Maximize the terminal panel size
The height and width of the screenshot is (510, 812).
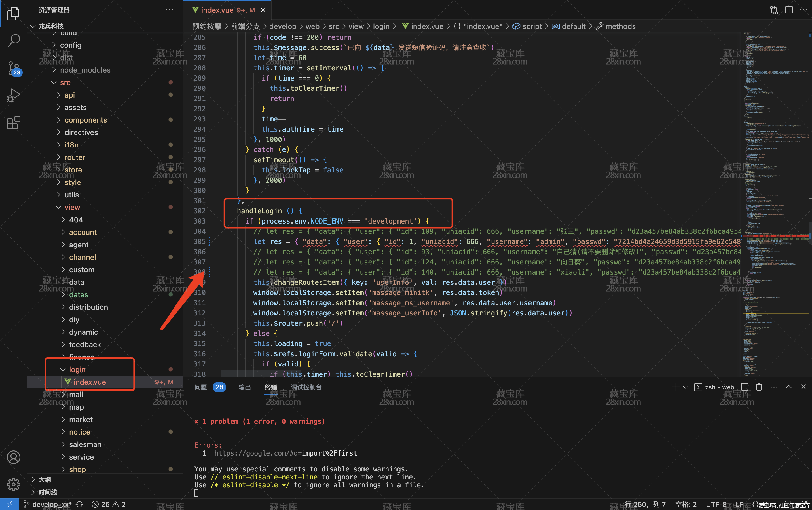tap(788, 387)
